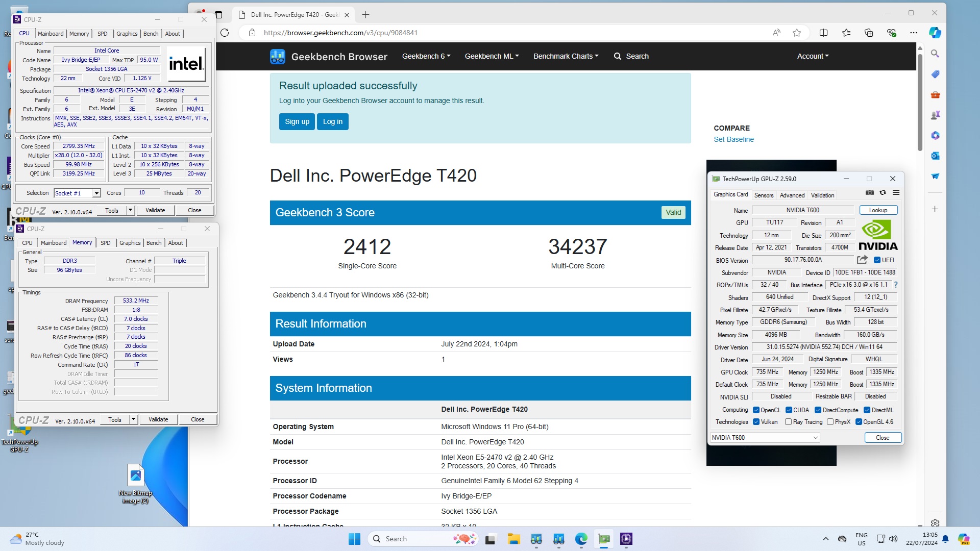Switch to Validation tab in GPU-Z
Screen dimensions: 980x551
click(x=822, y=195)
